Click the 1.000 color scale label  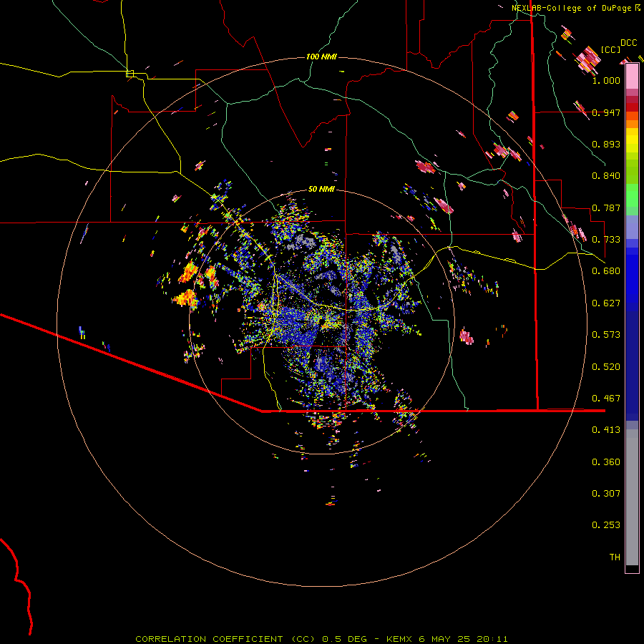[606, 80]
